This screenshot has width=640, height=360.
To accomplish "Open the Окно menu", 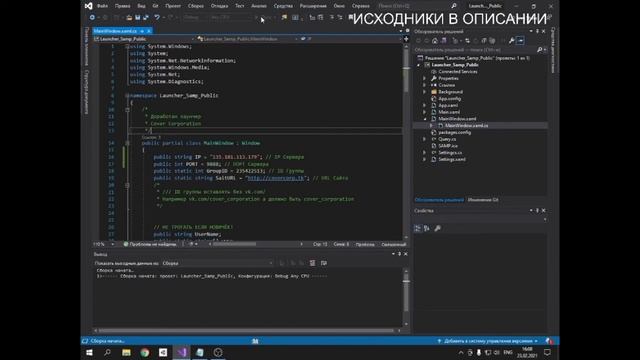I will click(x=339, y=6).
